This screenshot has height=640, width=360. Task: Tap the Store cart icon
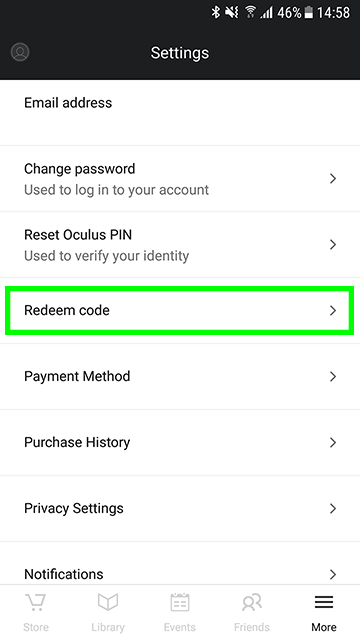pos(36,602)
